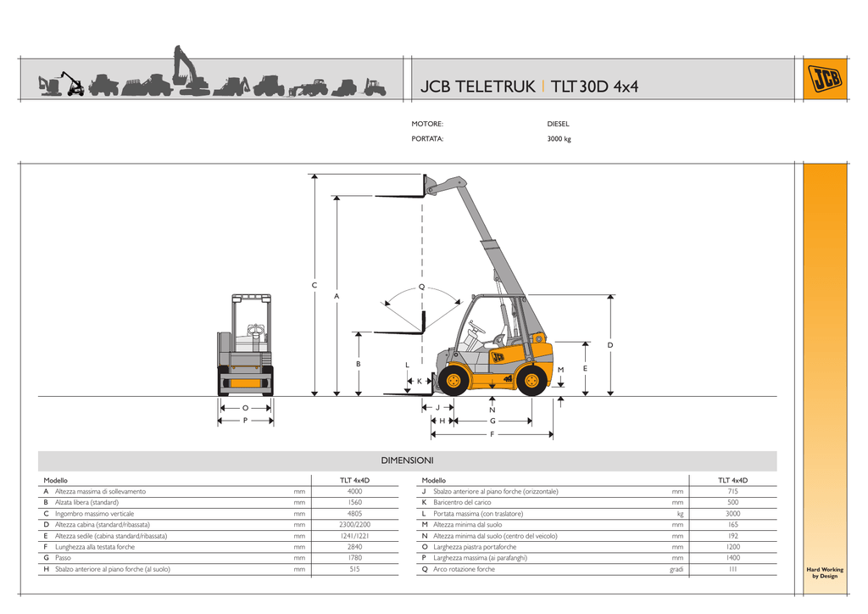The image size is (868, 614).
Task: Click the backhoe loader silhouette in the header
Action: [232, 87]
